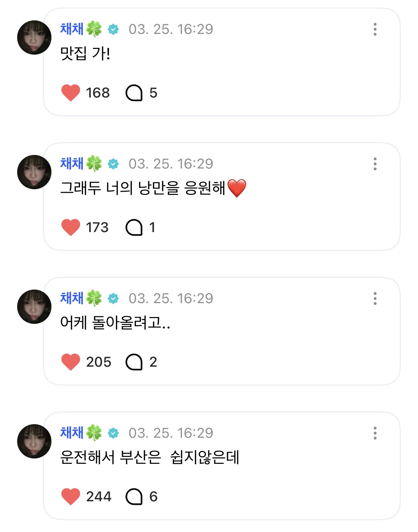Image resolution: width=418 pixels, height=532 pixels.
Task: Tap verified badge on '그래두 너의 낭만을 응원해' post
Action: 113,164
